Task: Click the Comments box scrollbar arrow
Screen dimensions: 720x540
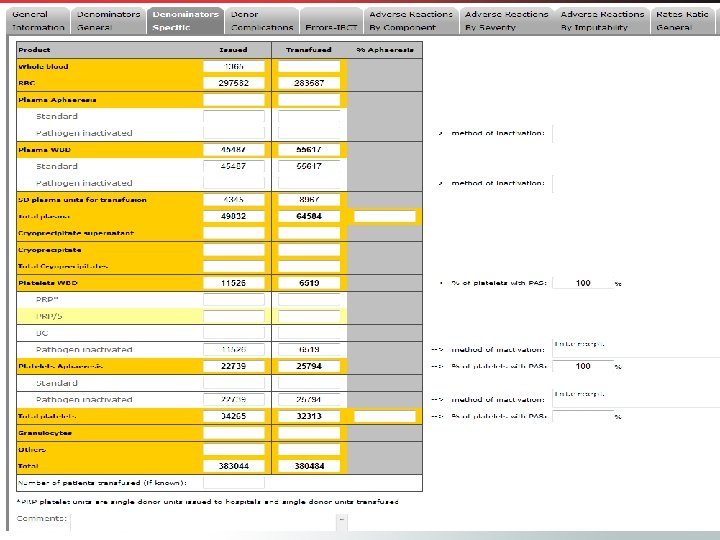Action: coord(342,519)
